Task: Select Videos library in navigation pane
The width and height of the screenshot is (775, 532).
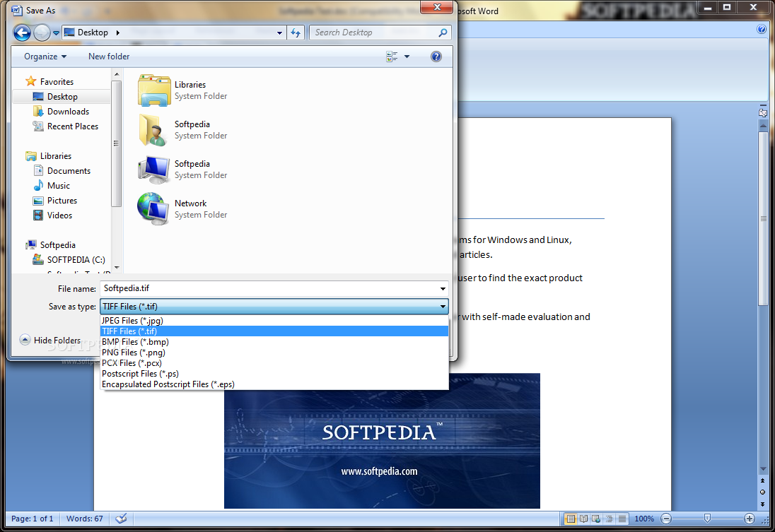Action: (x=52, y=215)
